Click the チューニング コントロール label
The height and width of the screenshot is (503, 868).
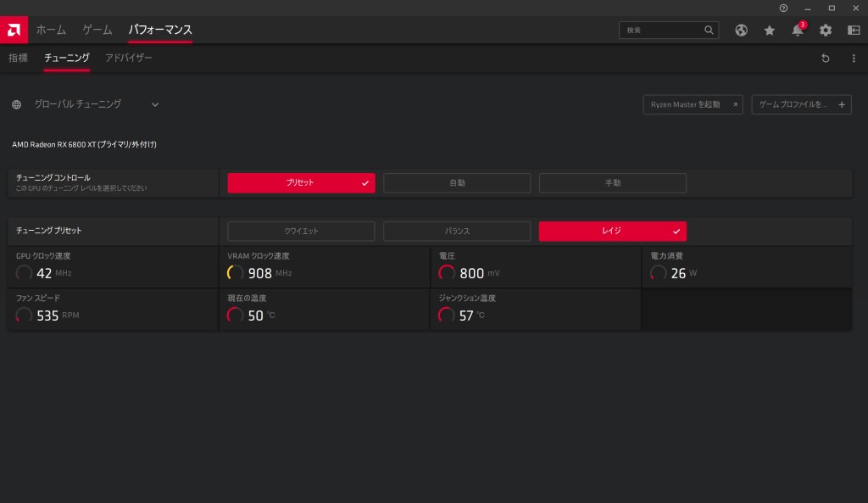click(x=53, y=178)
